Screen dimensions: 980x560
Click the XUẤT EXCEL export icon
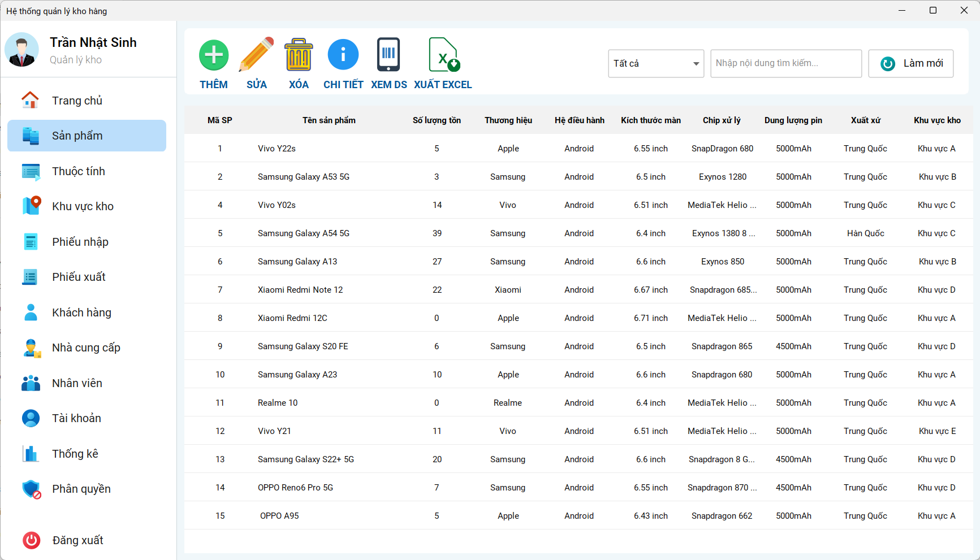444,54
